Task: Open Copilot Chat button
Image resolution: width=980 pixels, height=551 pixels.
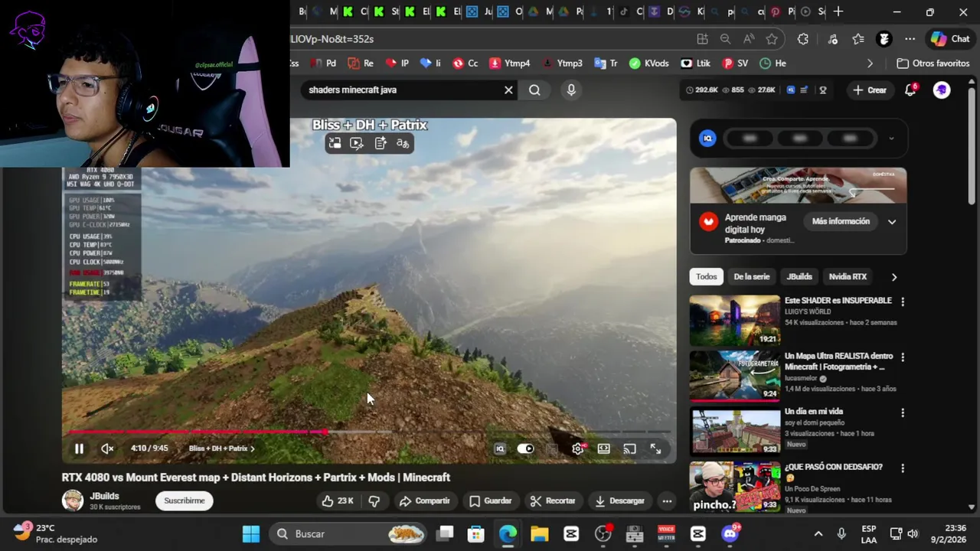Action: click(950, 39)
